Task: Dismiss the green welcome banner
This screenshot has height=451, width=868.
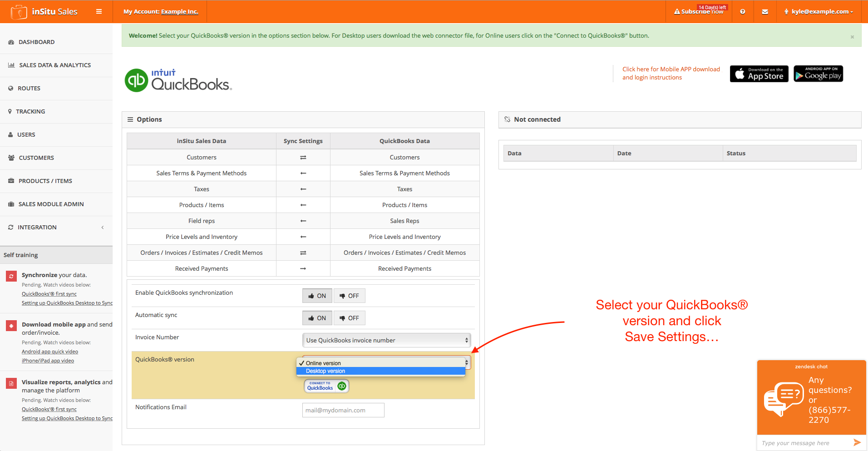Action: (x=852, y=37)
